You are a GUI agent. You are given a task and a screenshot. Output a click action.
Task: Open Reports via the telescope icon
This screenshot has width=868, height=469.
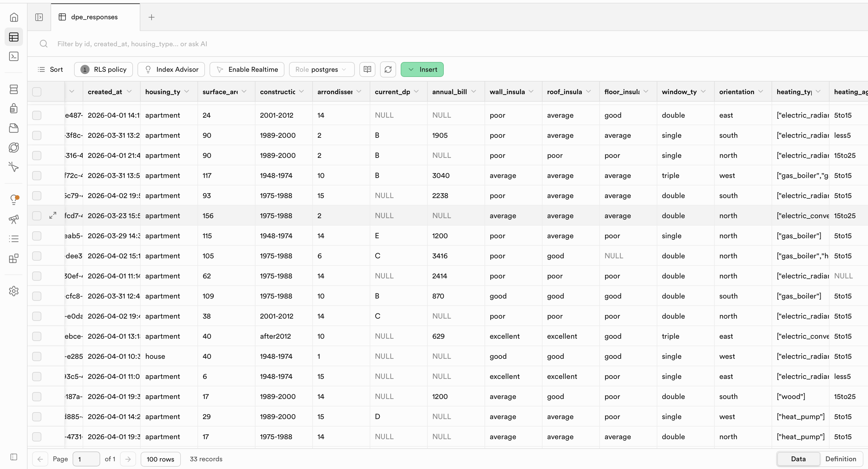coord(14,219)
